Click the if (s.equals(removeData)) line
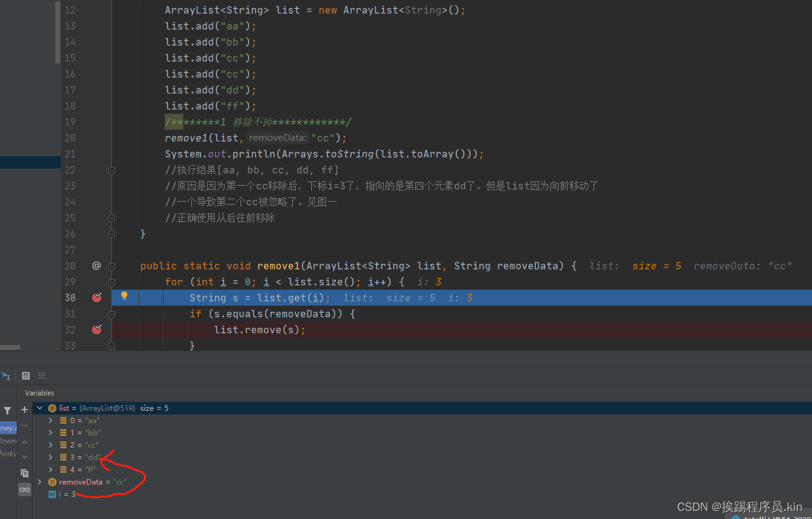This screenshot has width=812, height=519. click(273, 314)
